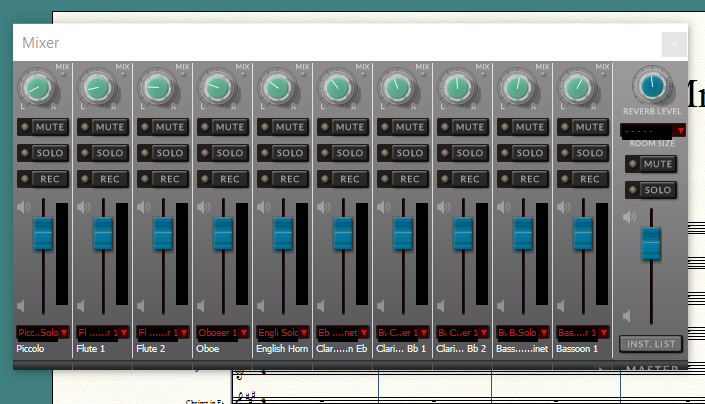This screenshot has width=705, height=404.
Task: Click the Piccolo pan knob
Action: pyautogui.click(x=39, y=88)
